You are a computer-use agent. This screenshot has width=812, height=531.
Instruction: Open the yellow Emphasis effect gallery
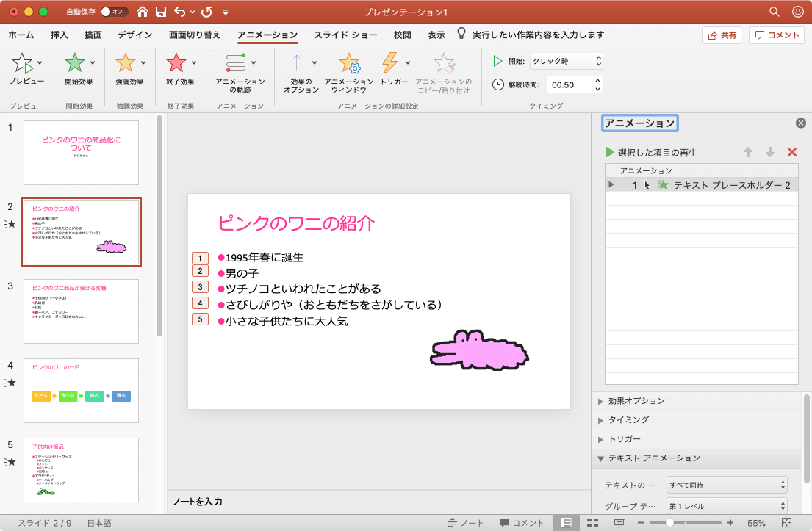point(126,63)
